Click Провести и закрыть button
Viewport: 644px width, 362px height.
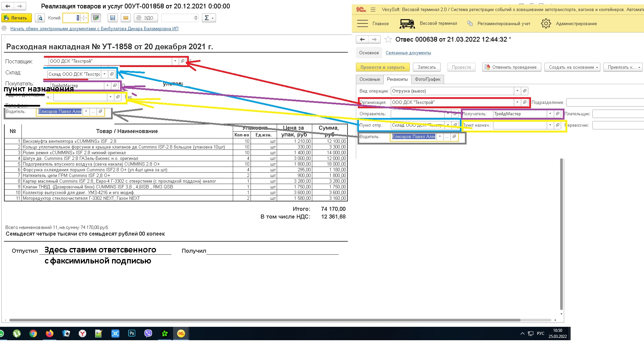pos(382,67)
